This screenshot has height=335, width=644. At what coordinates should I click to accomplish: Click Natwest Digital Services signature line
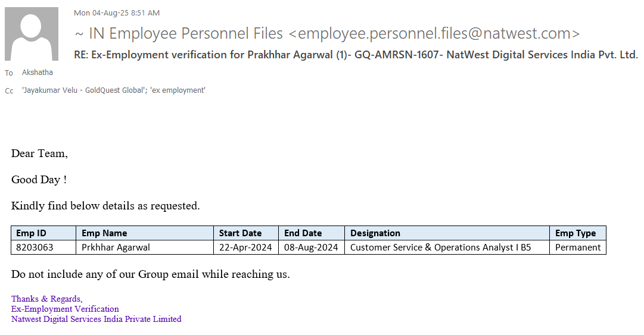click(x=96, y=320)
